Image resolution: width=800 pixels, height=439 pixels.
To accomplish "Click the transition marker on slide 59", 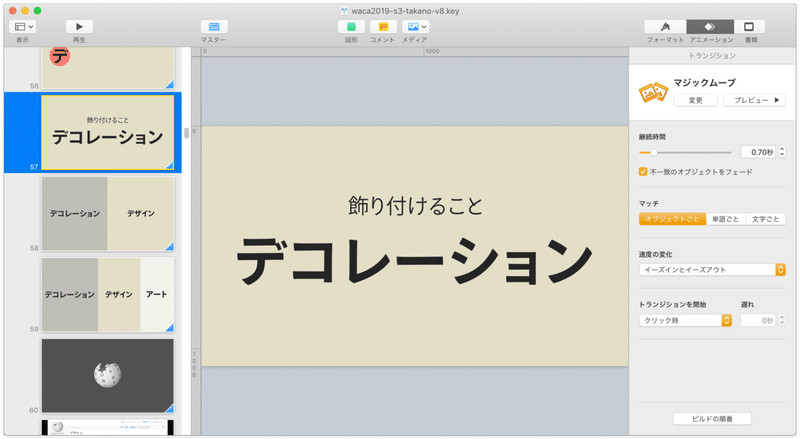I will (170, 328).
